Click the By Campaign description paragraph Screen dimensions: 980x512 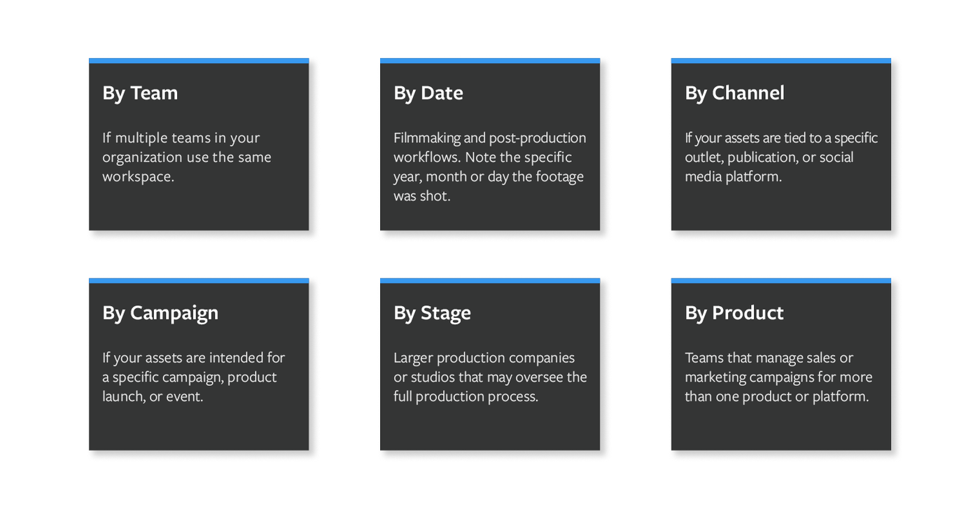coord(194,377)
